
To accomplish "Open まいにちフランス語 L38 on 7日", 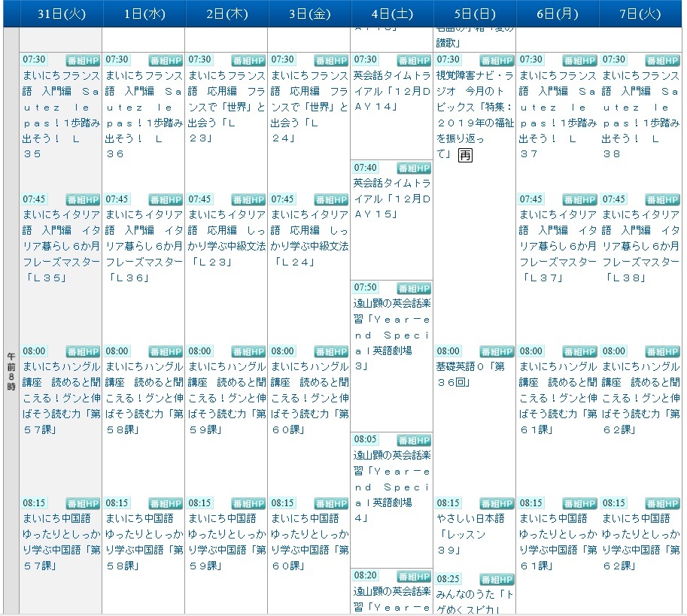I will click(640, 115).
